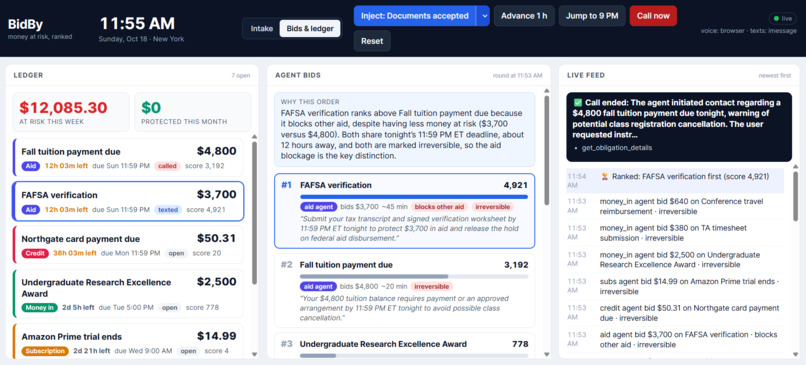Click agent bids scrollbar down arrow

click(x=546, y=354)
